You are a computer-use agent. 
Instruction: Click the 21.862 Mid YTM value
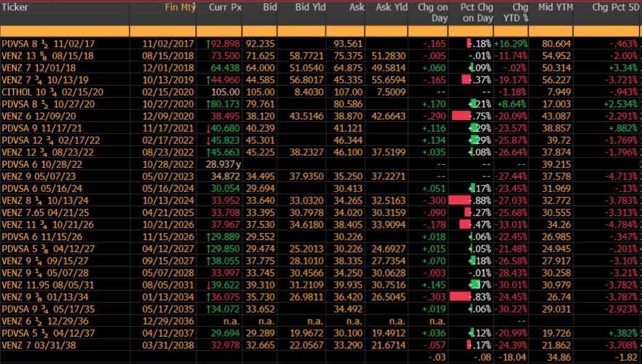[557, 345]
